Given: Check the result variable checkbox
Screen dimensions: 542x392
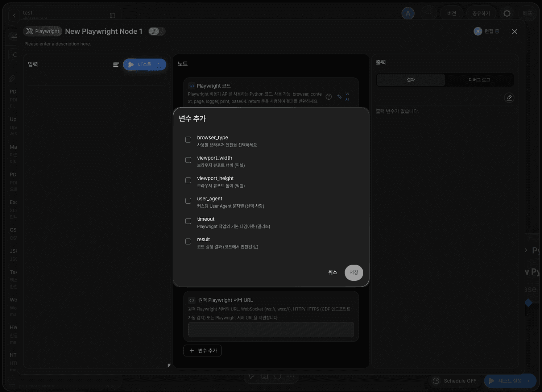Looking at the screenshot, I should tap(188, 241).
